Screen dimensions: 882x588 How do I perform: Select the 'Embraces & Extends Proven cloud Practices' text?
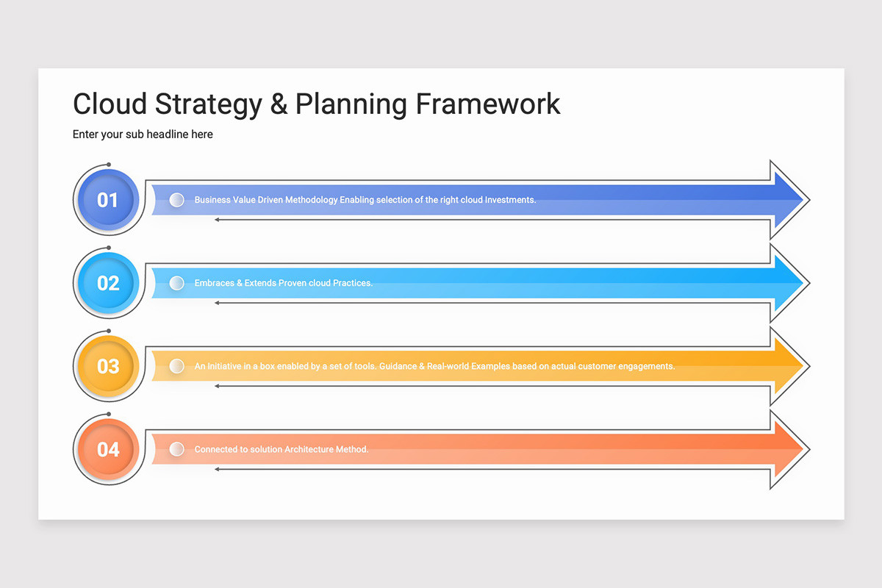(284, 283)
